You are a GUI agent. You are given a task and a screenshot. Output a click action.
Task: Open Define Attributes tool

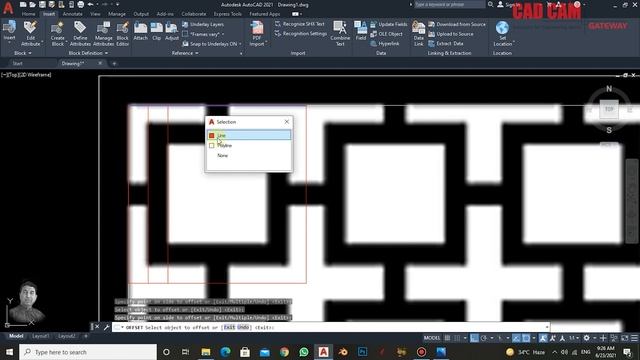[80, 33]
